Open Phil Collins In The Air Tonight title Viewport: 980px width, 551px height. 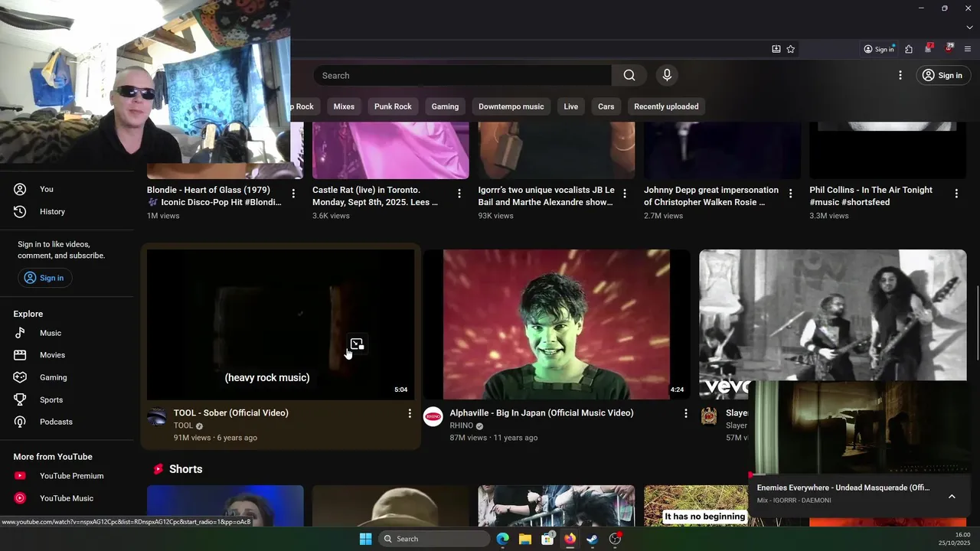[x=871, y=196]
